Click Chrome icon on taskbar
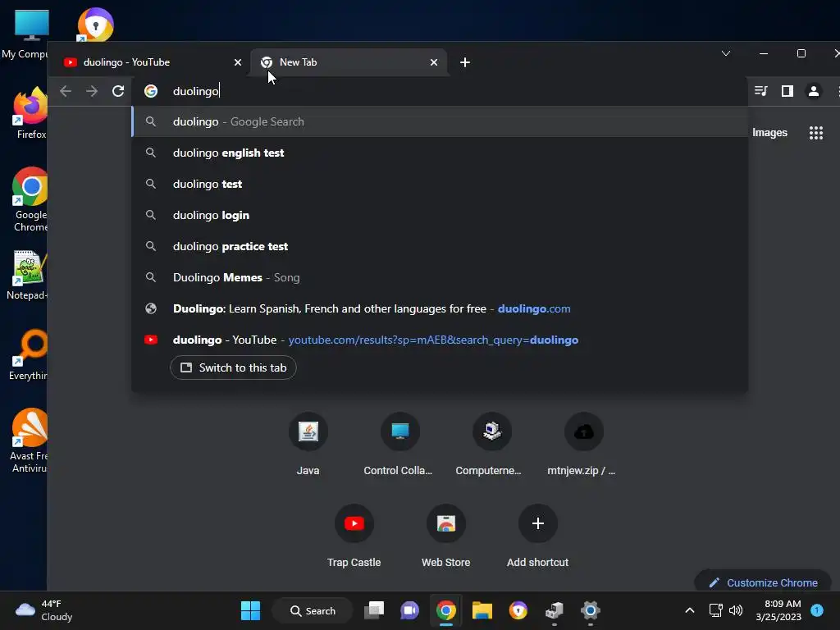 445,610
